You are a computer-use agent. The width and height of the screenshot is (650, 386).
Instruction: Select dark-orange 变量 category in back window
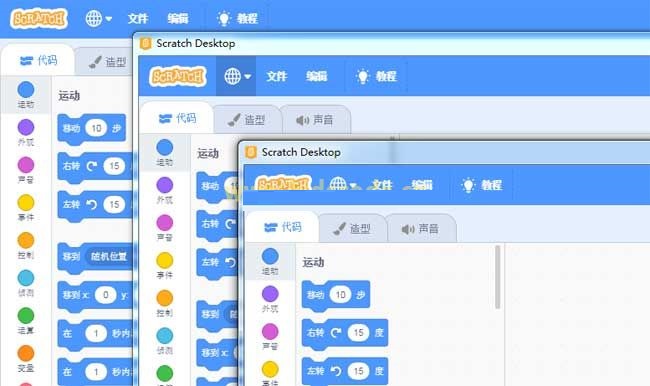(26, 359)
